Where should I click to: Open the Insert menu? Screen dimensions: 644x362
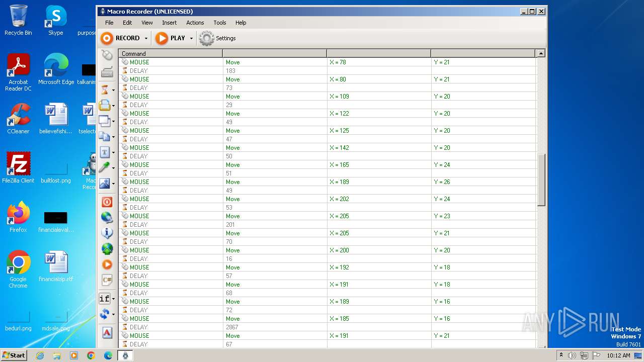[169, 23]
